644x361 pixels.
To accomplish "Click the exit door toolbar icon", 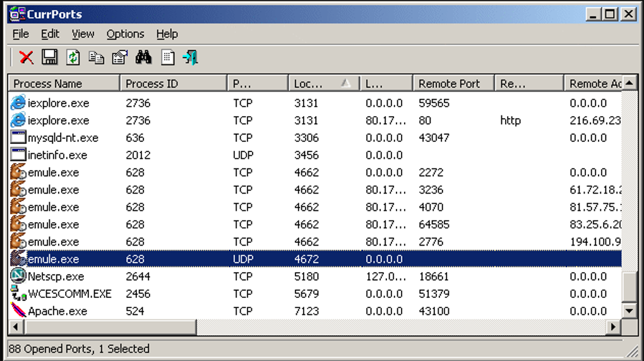I will pyautogui.click(x=191, y=57).
